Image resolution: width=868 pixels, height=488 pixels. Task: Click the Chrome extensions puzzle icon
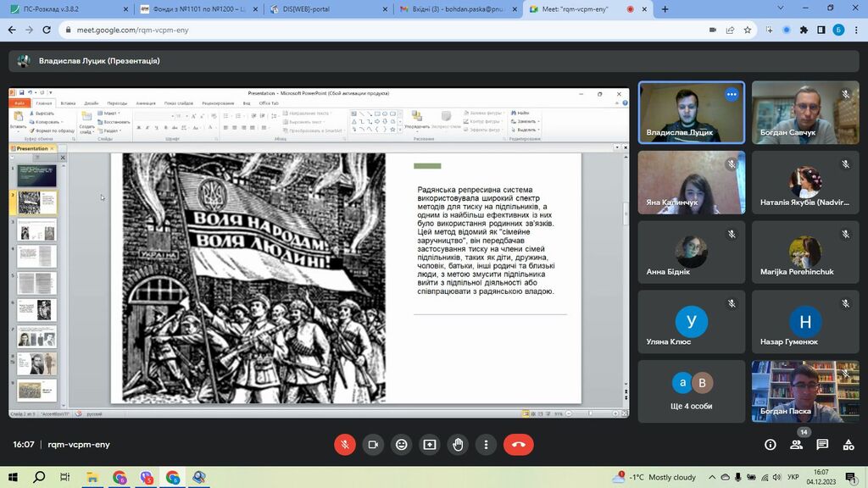coord(803,30)
